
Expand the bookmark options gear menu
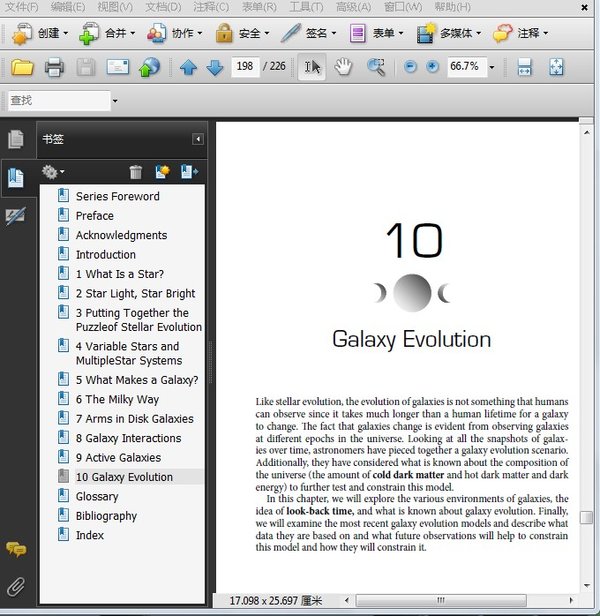[x=53, y=173]
